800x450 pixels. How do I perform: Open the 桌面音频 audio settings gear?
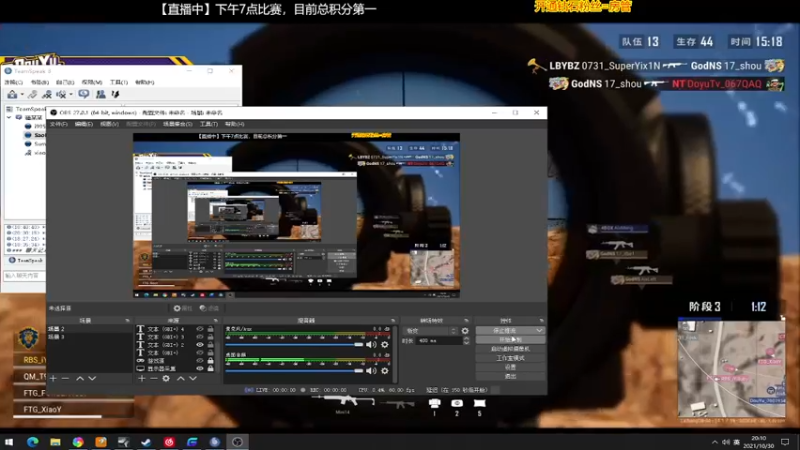pyautogui.click(x=385, y=370)
